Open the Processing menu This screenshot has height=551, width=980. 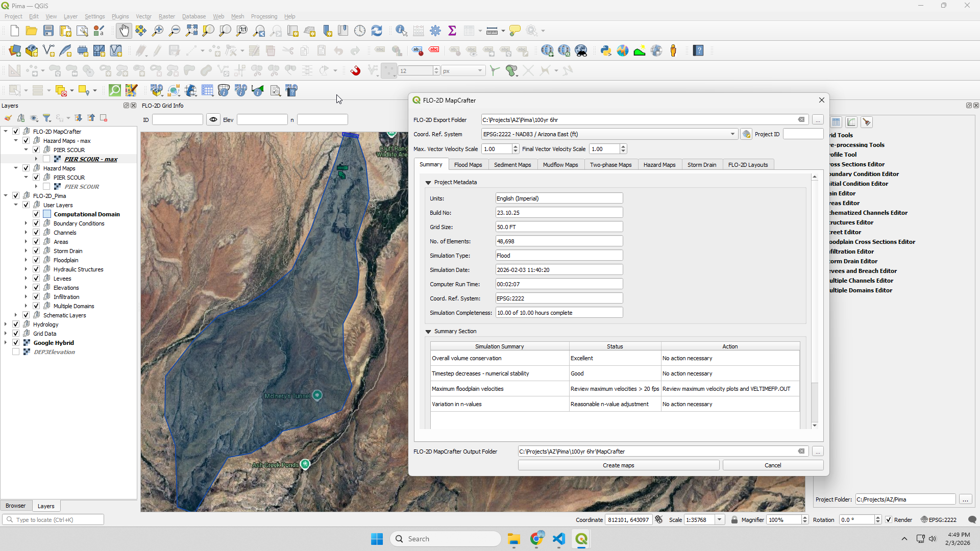click(x=264, y=16)
